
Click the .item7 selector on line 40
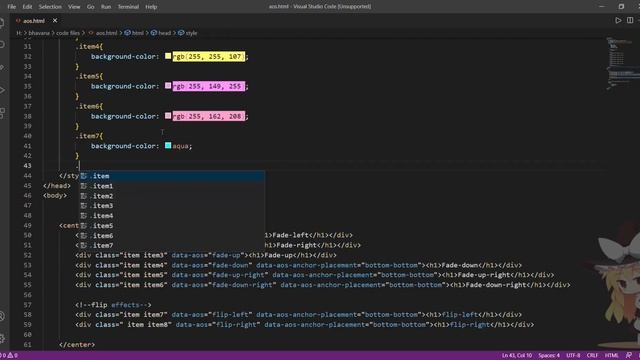point(89,136)
